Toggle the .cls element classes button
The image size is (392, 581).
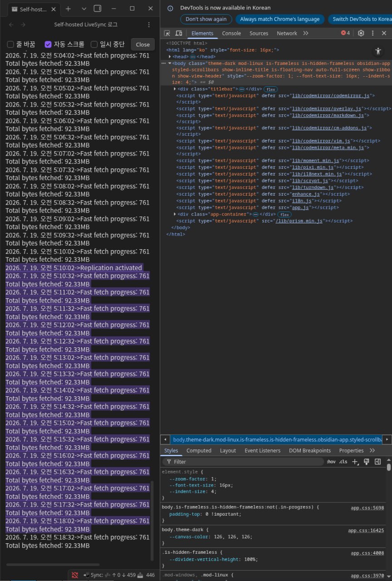[x=343, y=462]
